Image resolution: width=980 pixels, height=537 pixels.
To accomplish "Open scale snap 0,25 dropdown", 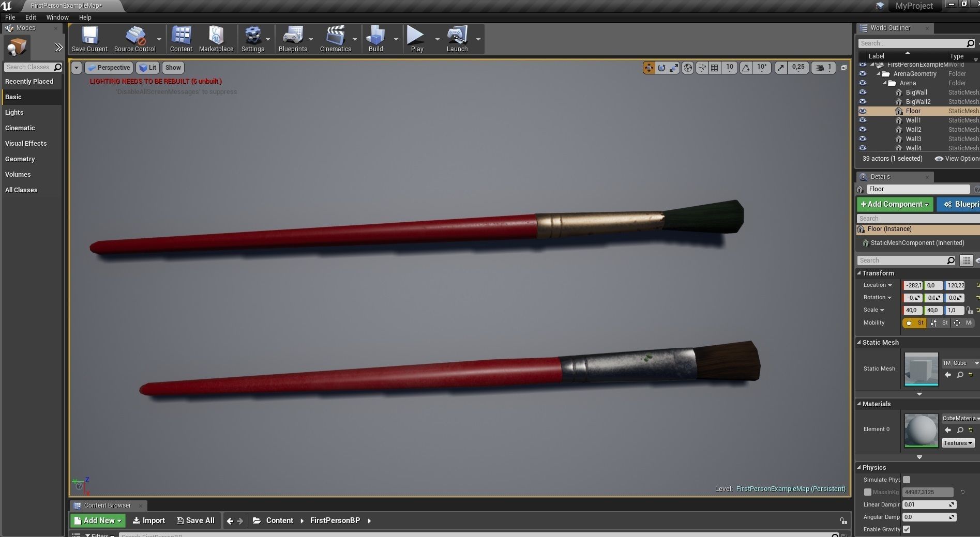I will [798, 68].
